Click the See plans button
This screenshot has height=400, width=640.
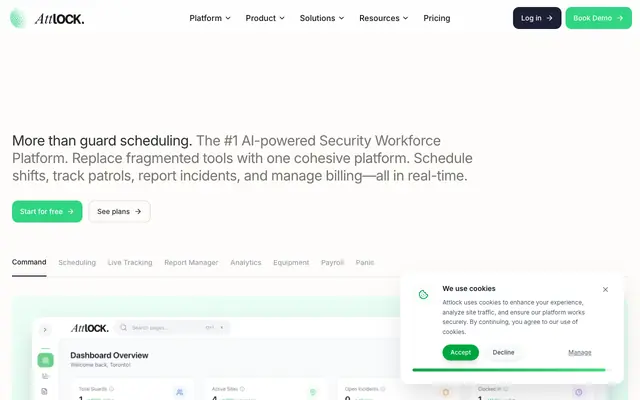pyautogui.click(x=119, y=211)
